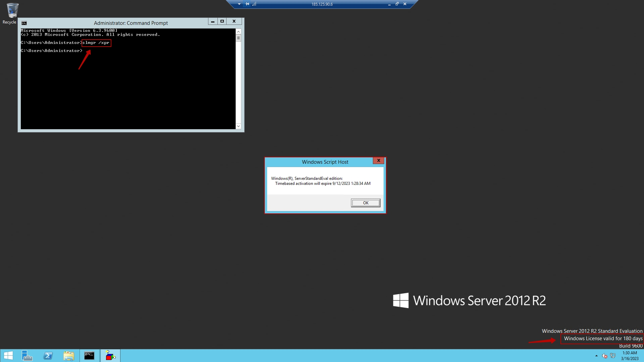644x362 pixels.
Task: Open the remote connection bar dropdown arrow
Action: pyautogui.click(x=239, y=4)
